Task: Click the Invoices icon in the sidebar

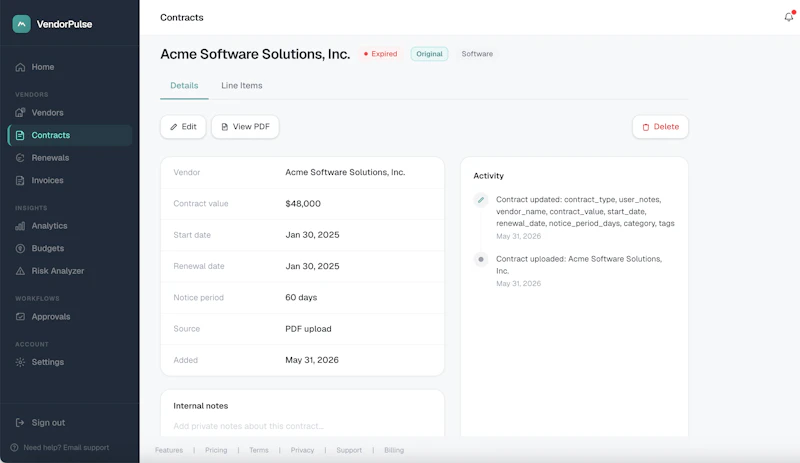Action: [20, 180]
